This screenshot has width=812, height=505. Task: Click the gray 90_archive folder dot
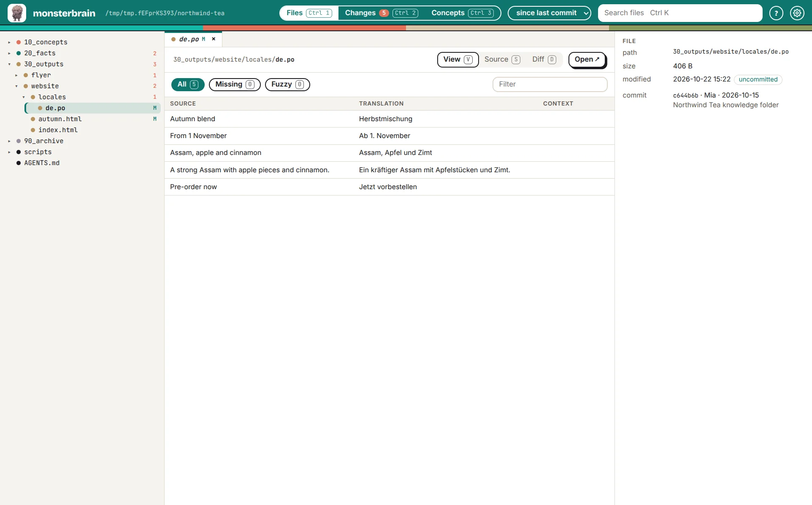click(x=19, y=141)
